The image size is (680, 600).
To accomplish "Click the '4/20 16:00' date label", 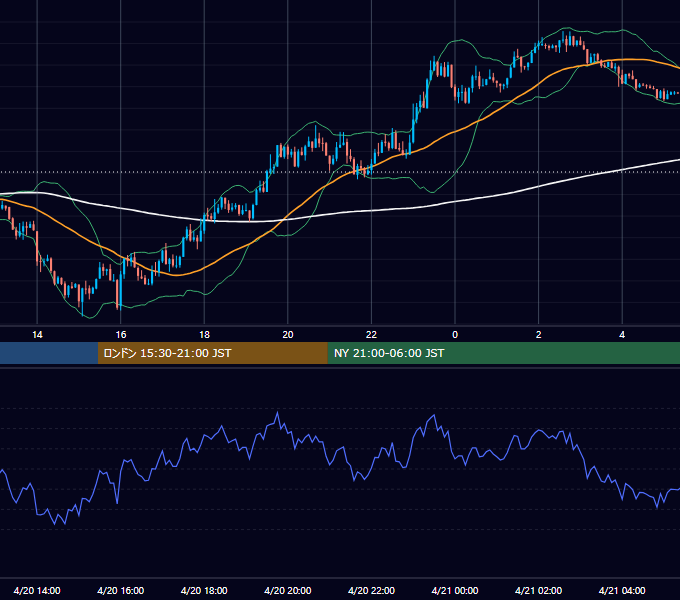I will coord(121,590).
